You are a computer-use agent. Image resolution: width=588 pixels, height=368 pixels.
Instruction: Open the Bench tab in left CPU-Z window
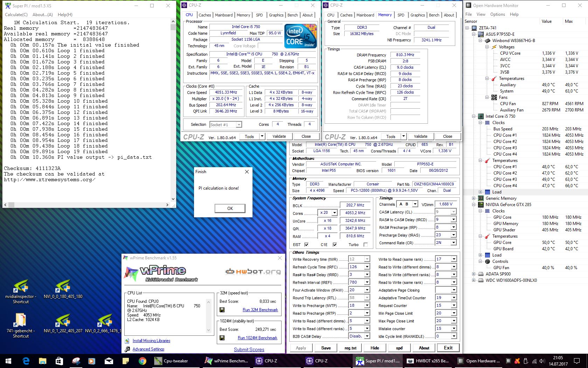tap(292, 15)
